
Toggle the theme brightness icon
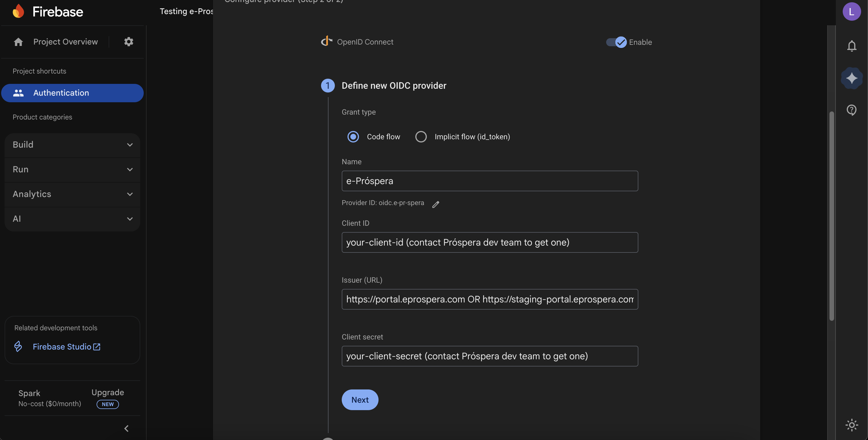tap(852, 425)
